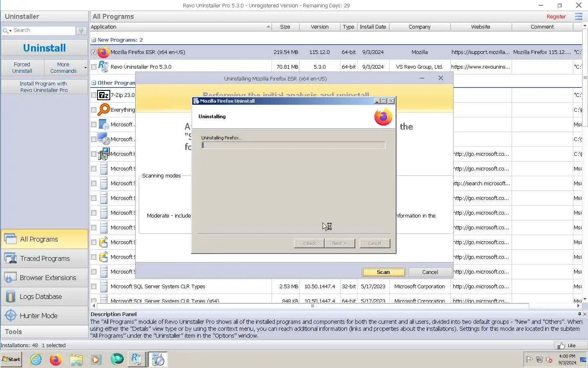This screenshot has height=368, width=588.
Task: Click the Comment column header
Action: (x=542, y=27)
